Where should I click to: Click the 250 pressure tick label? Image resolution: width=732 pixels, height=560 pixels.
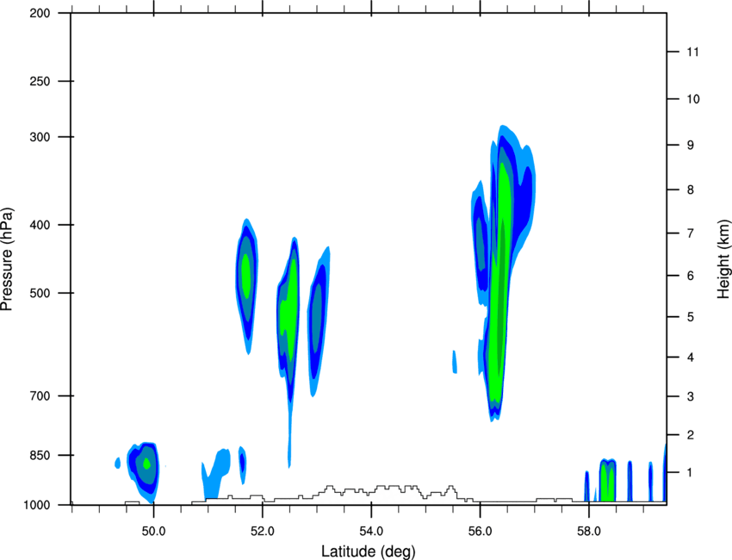pyautogui.click(x=40, y=81)
